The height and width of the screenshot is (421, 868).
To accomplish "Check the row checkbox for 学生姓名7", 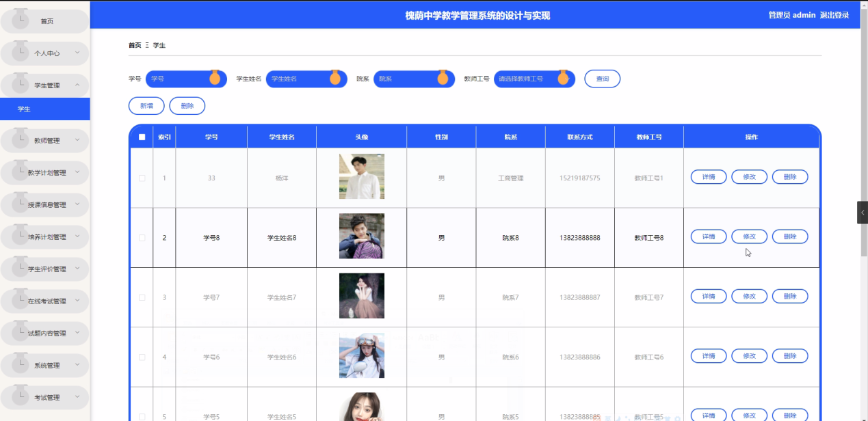I will tap(142, 297).
